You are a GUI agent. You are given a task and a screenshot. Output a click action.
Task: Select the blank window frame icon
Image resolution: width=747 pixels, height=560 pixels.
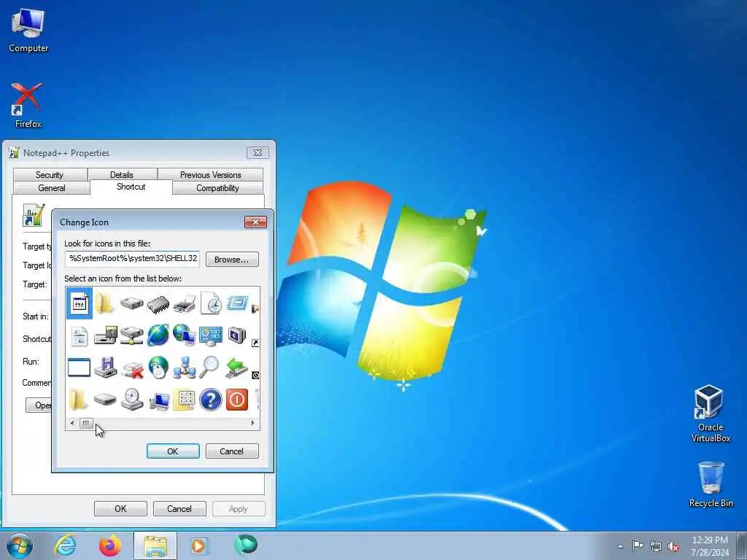(x=79, y=367)
